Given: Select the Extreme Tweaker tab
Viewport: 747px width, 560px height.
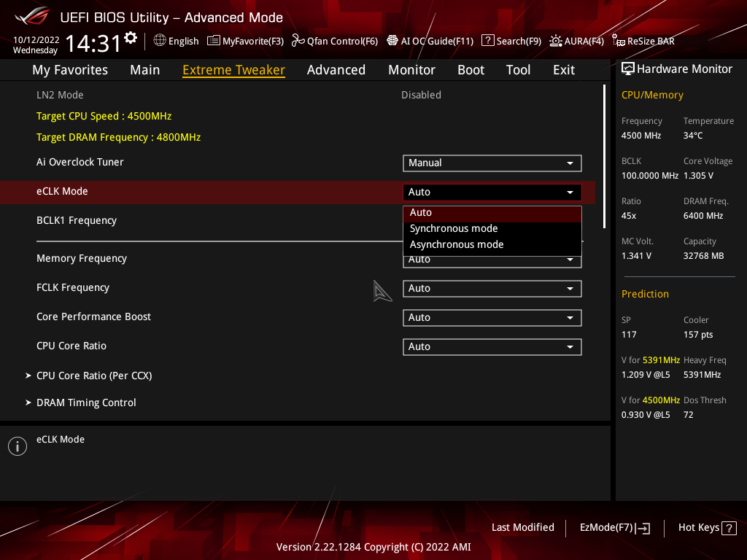Looking at the screenshot, I should 234,70.
